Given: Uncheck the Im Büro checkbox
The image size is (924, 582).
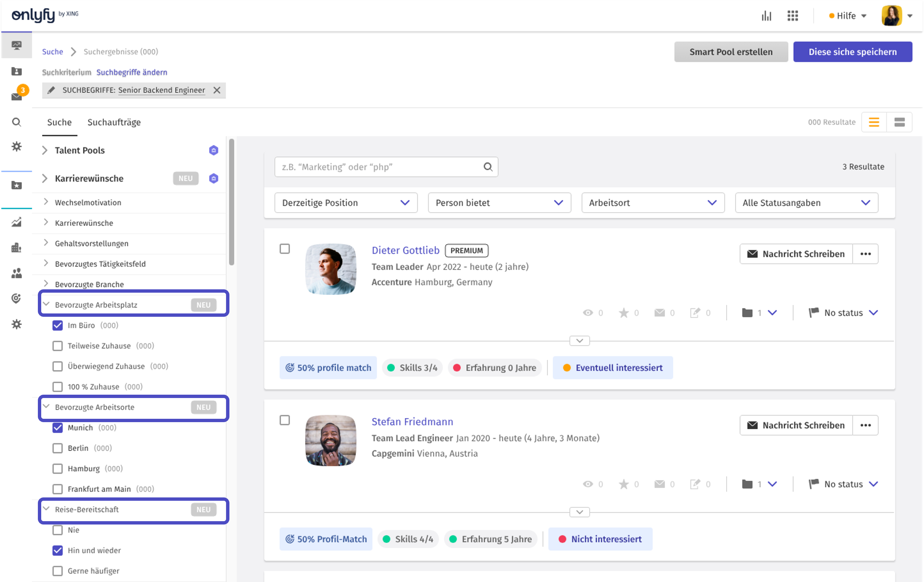Looking at the screenshot, I should click(x=58, y=325).
